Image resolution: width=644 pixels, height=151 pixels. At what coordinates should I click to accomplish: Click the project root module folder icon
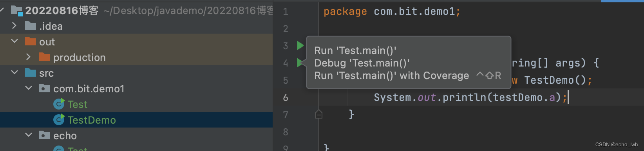(16, 11)
